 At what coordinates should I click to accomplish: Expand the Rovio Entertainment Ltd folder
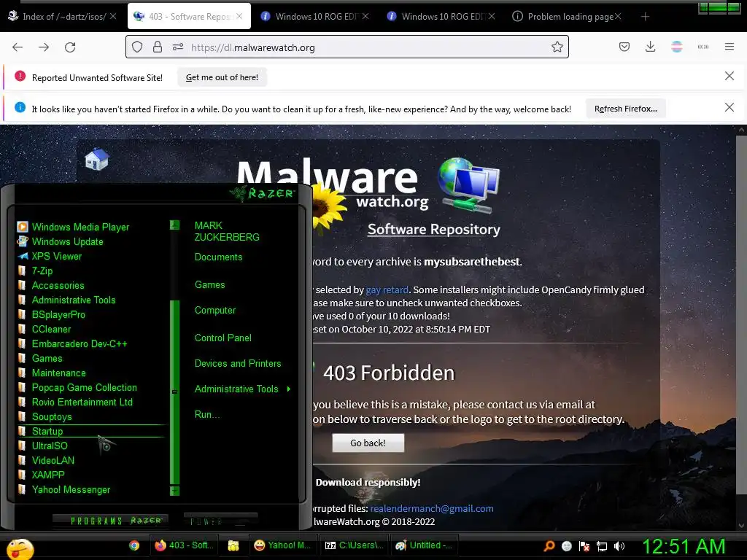click(x=82, y=402)
